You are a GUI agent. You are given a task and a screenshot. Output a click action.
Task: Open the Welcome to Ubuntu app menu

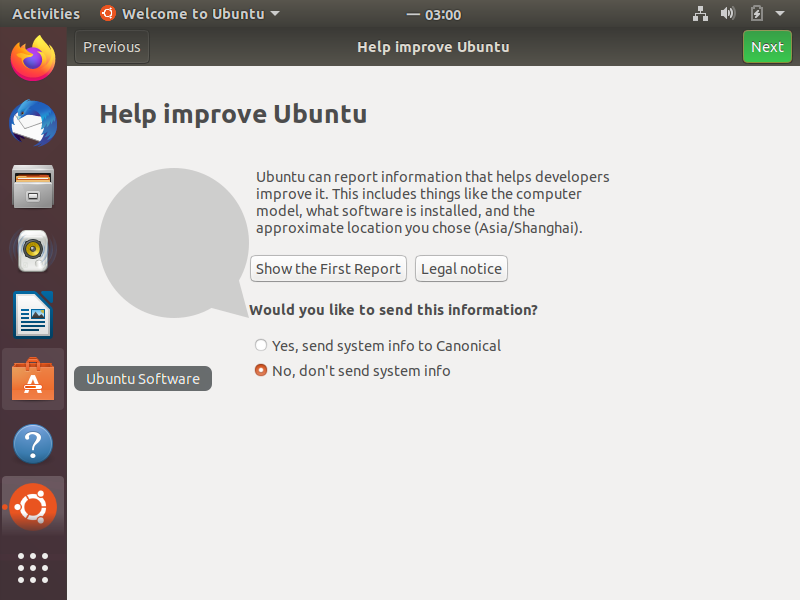pos(190,14)
